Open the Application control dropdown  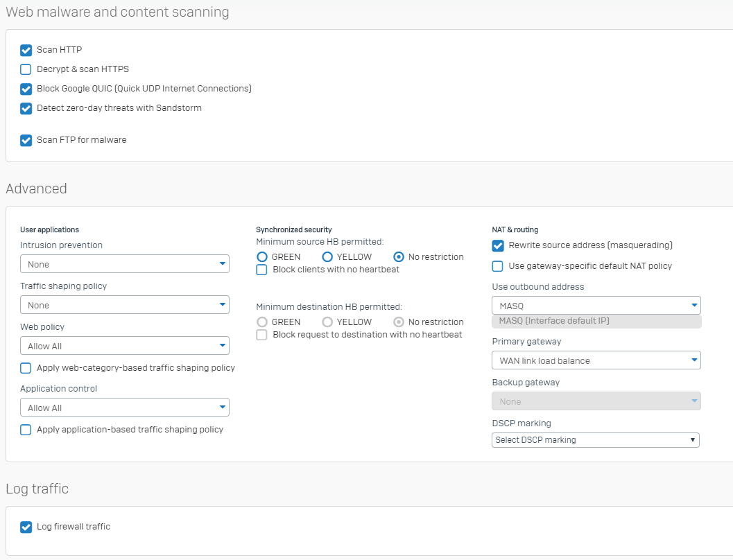click(x=125, y=408)
